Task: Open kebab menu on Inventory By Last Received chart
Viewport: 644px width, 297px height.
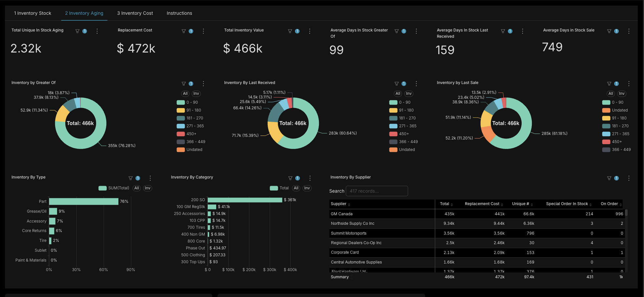Action: coord(416,84)
